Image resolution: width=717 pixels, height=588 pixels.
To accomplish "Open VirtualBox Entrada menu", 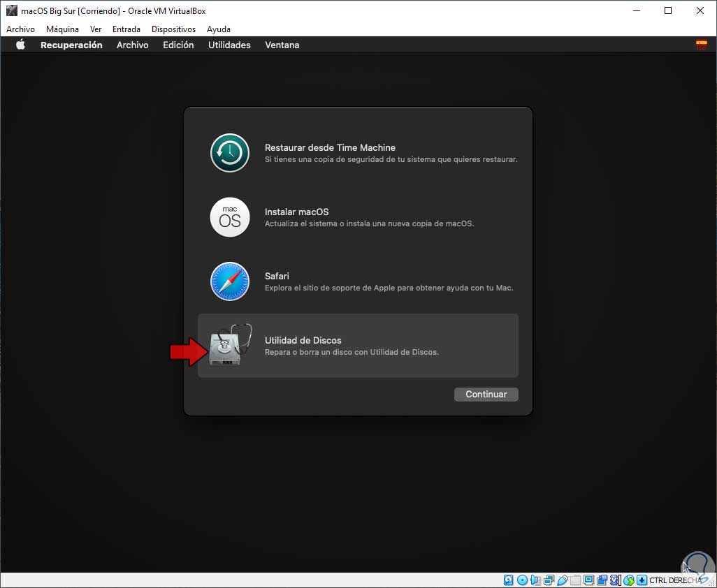I will tap(126, 29).
